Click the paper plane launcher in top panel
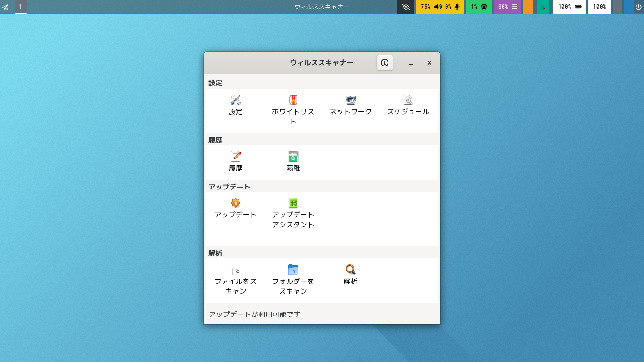Viewport: 644px width, 362px height. pos(6,7)
